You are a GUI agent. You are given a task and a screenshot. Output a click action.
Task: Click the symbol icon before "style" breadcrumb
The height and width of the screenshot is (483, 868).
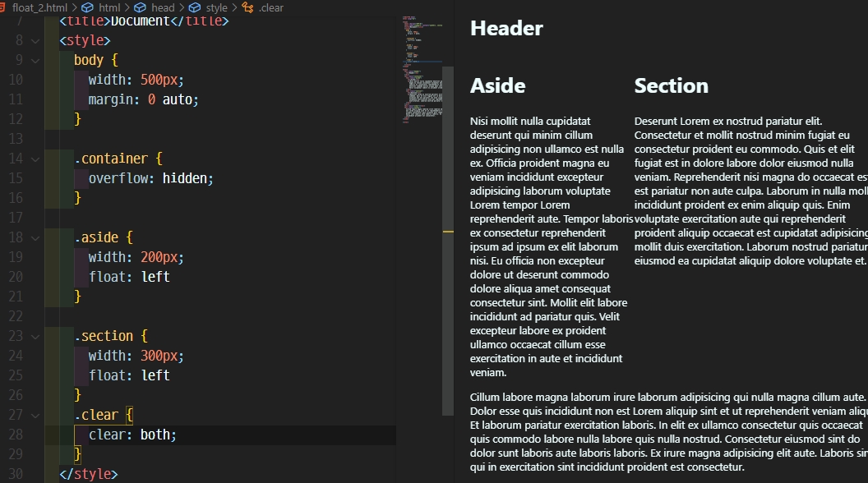tap(196, 7)
